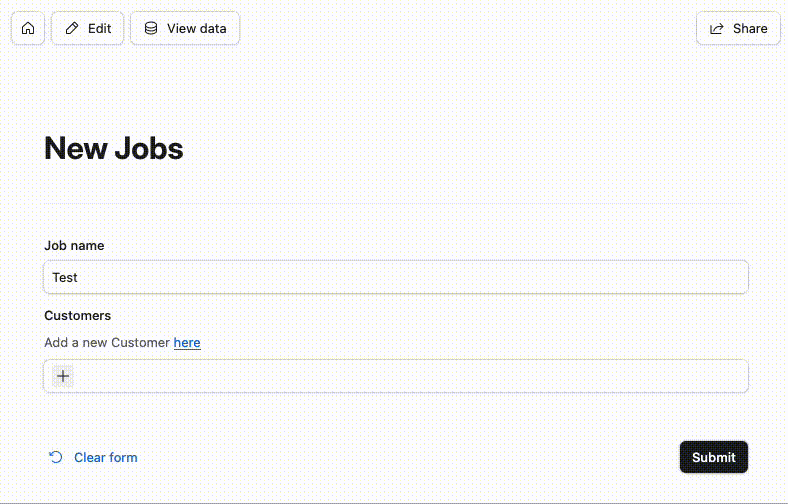Click the New Jobs heading
The width and height of the screenshot is (788, 504).
(114, 148)
